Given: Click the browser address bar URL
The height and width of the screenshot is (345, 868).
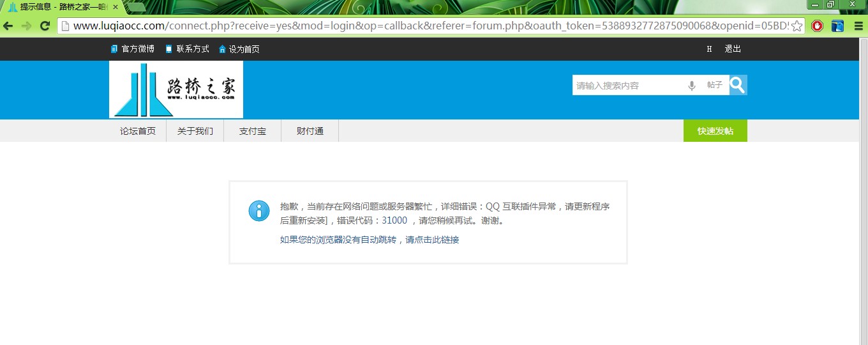Looking at the screenshot, I should [431, 26].
